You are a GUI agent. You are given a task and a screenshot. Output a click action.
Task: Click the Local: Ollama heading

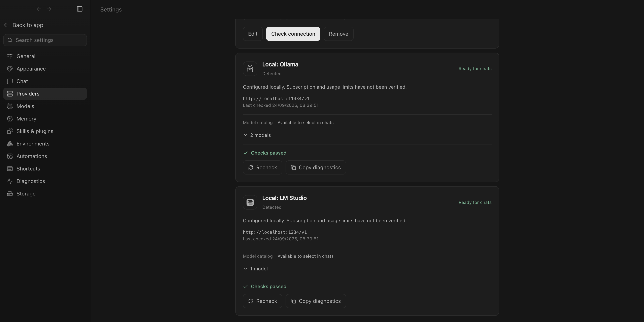pos(280,65)
